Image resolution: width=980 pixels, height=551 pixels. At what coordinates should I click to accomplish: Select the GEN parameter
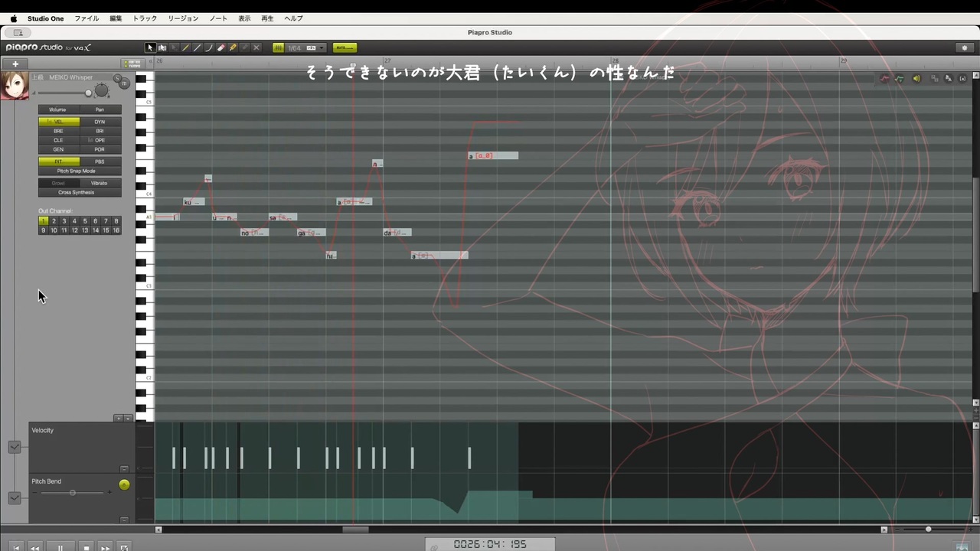(58, 149)
